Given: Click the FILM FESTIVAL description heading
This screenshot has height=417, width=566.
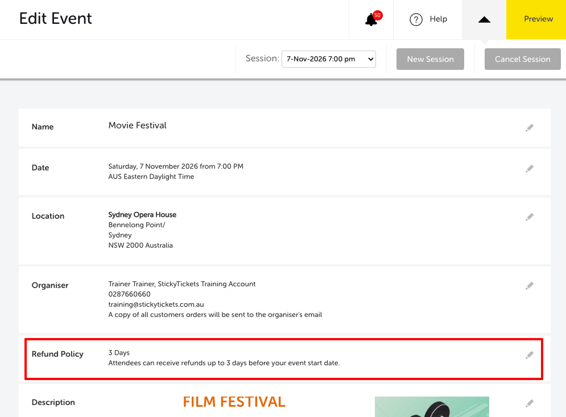Looking at the screenshot, I should tap(234, 402).
